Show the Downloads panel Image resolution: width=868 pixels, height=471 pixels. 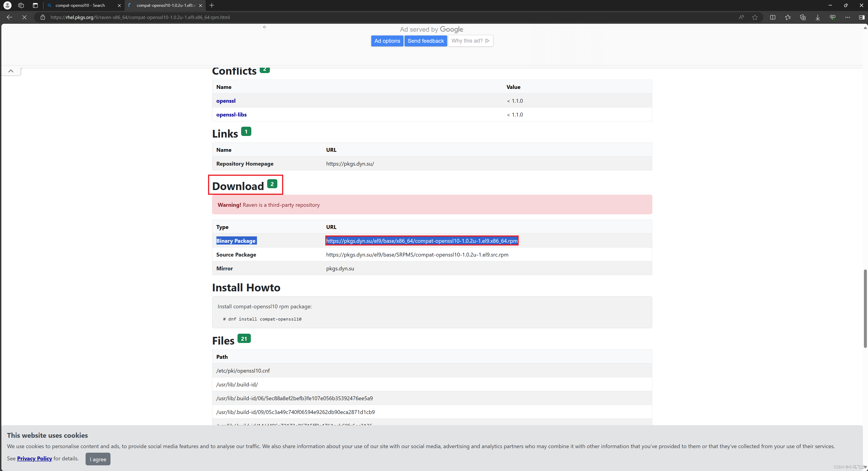818,17
